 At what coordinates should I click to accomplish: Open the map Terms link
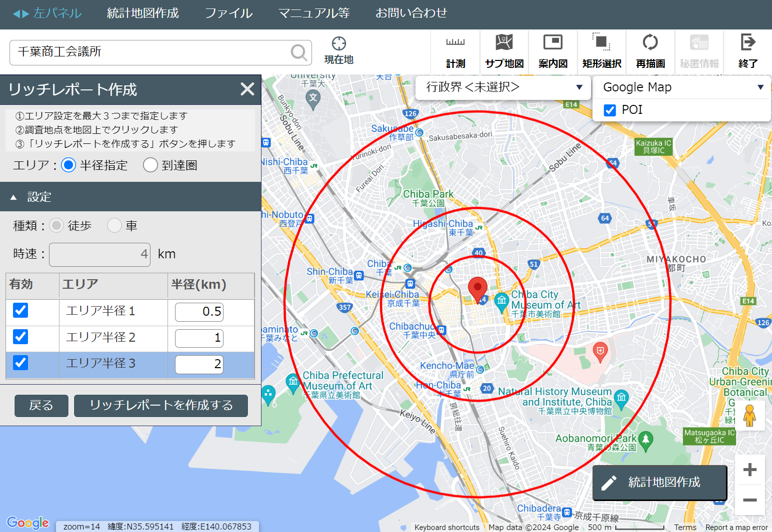(x=685, y=528)
